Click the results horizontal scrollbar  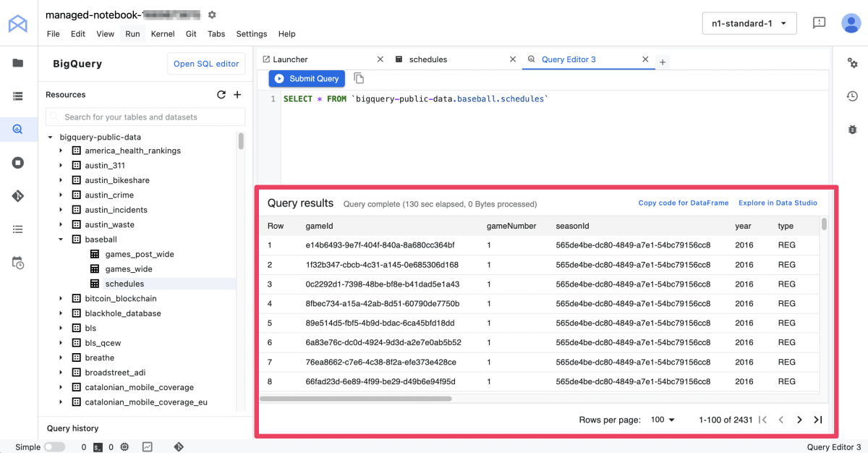[356, 399]
